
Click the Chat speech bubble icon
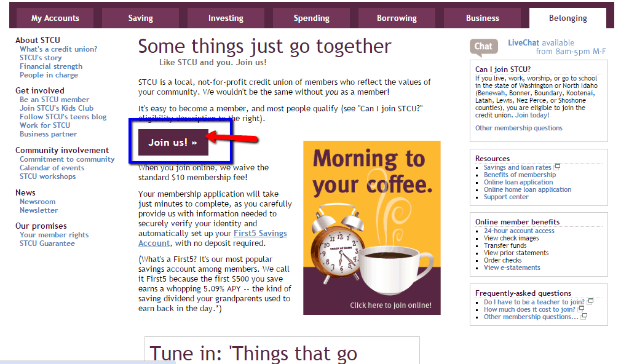click(x=484, y=47)
